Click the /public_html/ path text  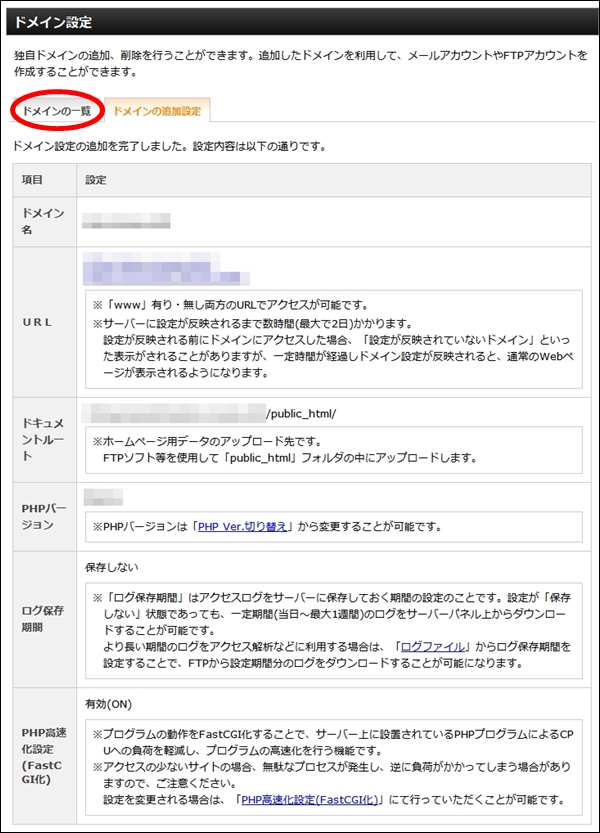pyautogui.click(x=301, y=413)
